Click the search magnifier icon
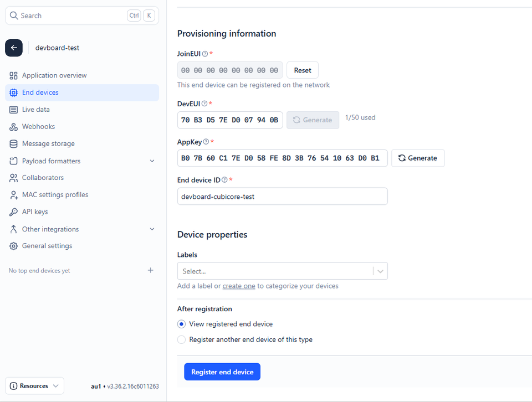Image resolution: width=532 pixels, height=402 pixels. (x=13, y=16)
